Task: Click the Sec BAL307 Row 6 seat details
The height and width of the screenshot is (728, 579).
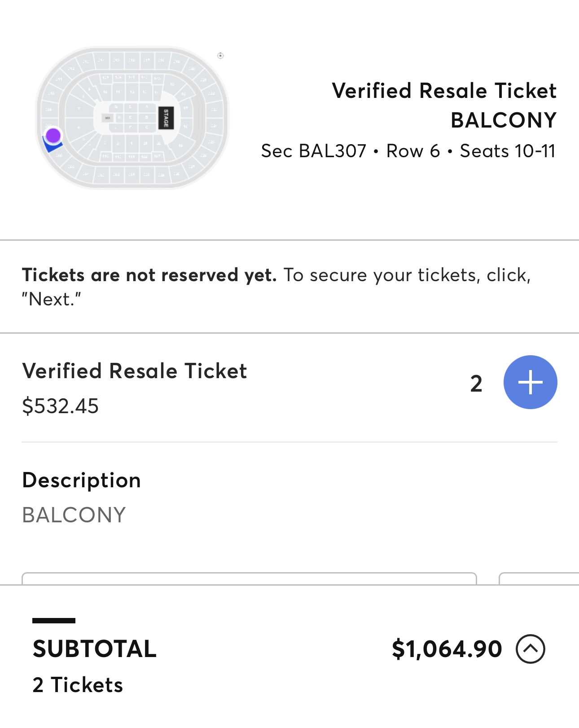Action: click(x=408, y=151)
